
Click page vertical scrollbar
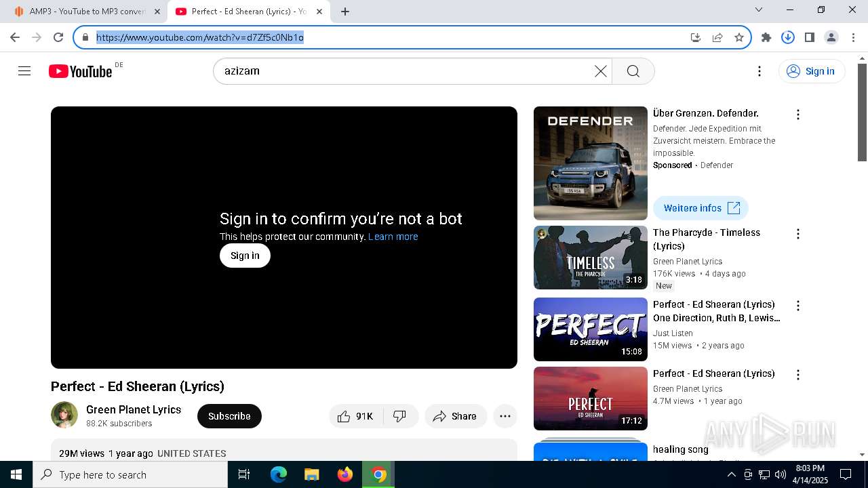tap(862, 112)
